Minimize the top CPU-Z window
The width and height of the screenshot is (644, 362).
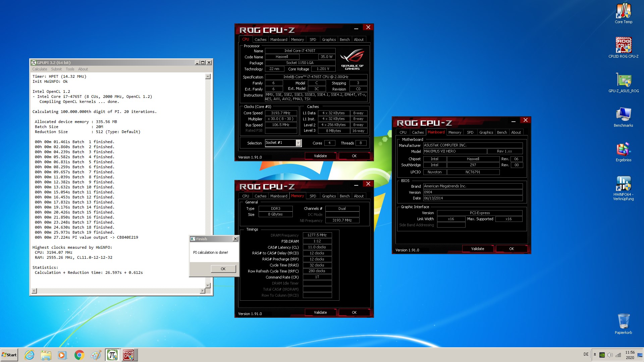pos(356,28)
